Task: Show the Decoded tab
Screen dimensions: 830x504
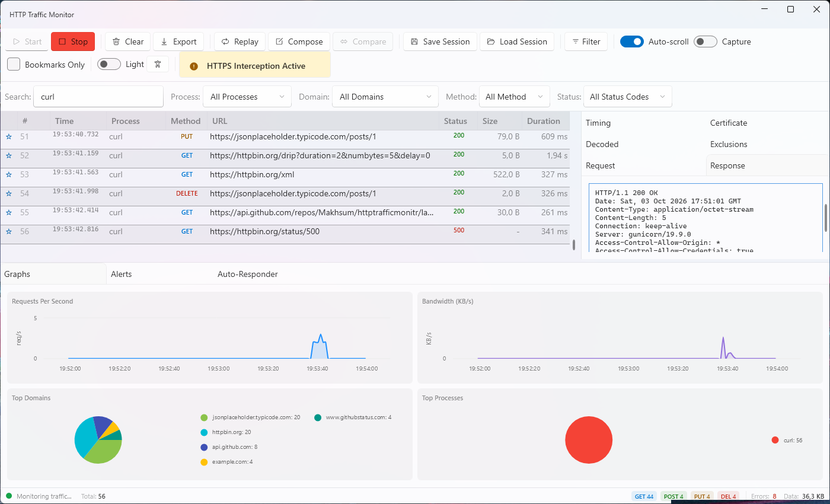Action: [x=643, y=144]
